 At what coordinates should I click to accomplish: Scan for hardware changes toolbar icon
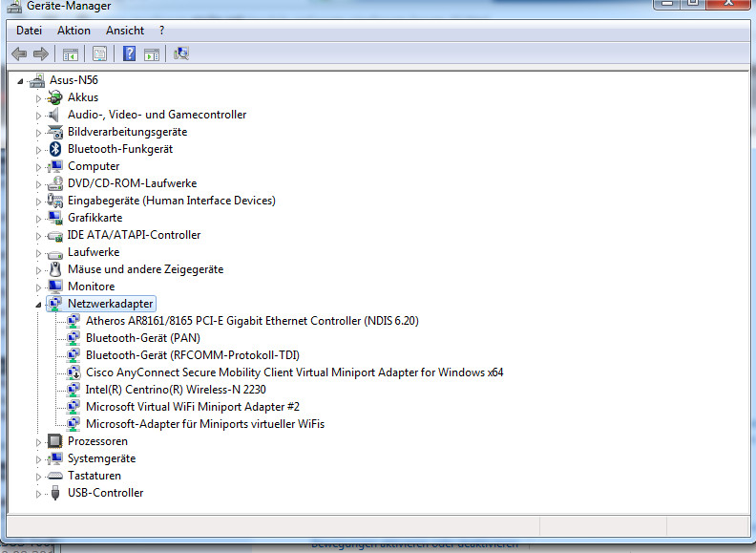(x=181, y=53)
